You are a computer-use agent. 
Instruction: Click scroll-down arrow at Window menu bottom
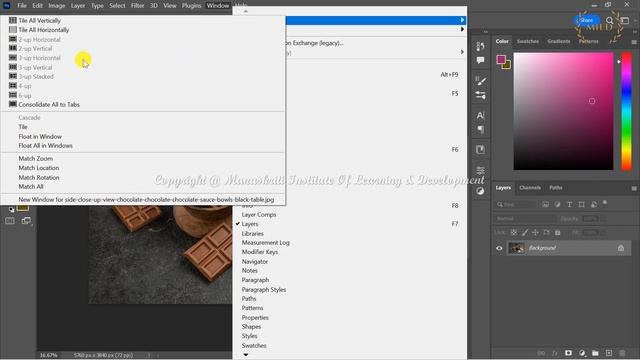click(x=246, y=355)
